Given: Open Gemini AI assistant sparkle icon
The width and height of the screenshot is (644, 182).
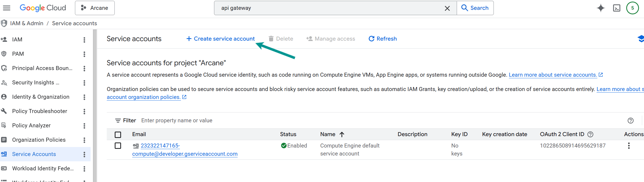Looking at the screenshot, I should tap(601, 8).
